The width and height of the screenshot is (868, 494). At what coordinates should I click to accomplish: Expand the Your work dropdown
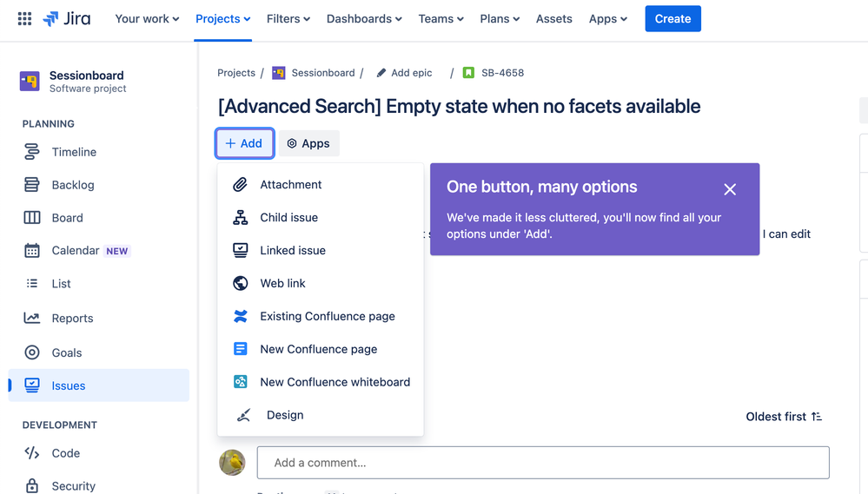coord(147,19)
